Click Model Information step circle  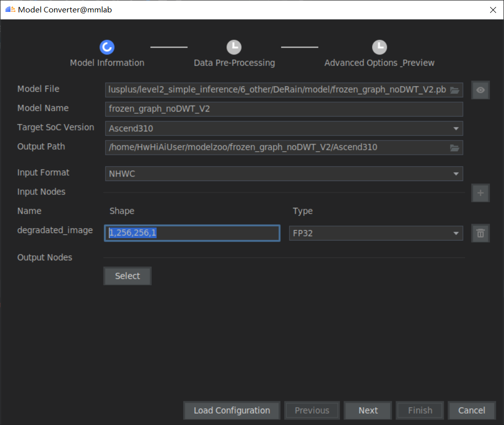(107, 47)
